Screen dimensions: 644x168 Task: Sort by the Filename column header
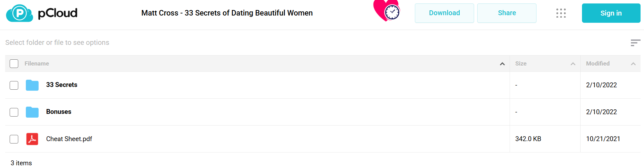click(x=37, y=63)
